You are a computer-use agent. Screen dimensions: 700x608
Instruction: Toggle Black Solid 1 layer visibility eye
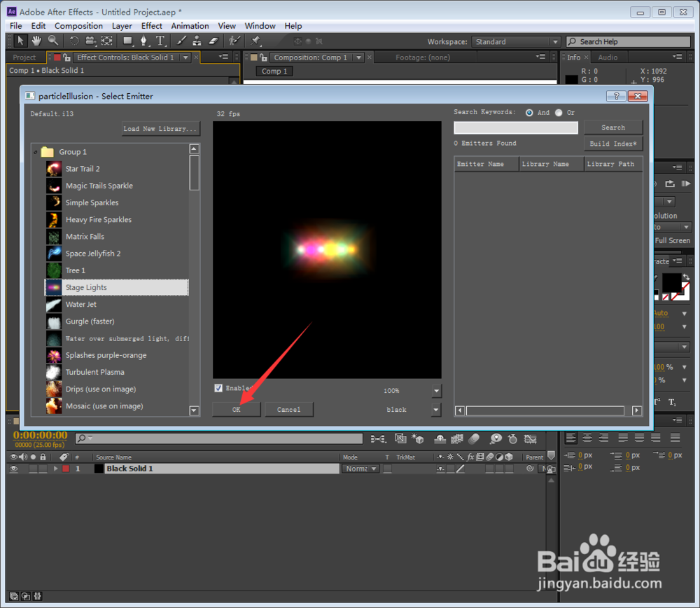pyautogui.click(x=14, y=469)
